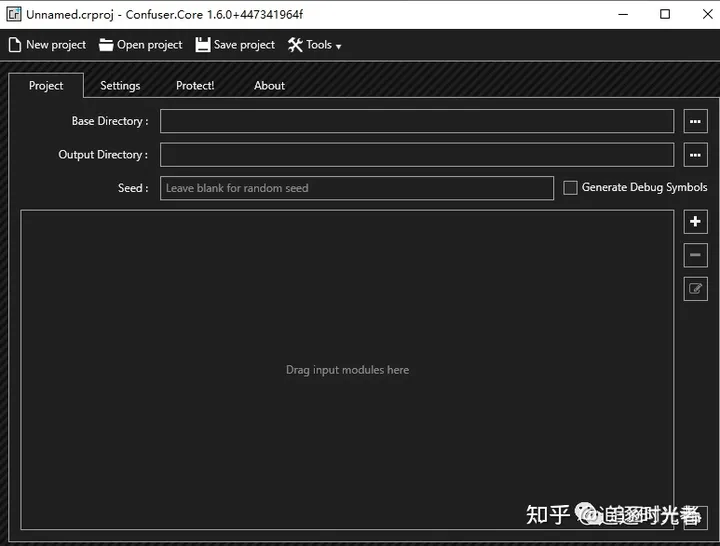Browse for Base Directory using ellipsis button

point(695,121)
